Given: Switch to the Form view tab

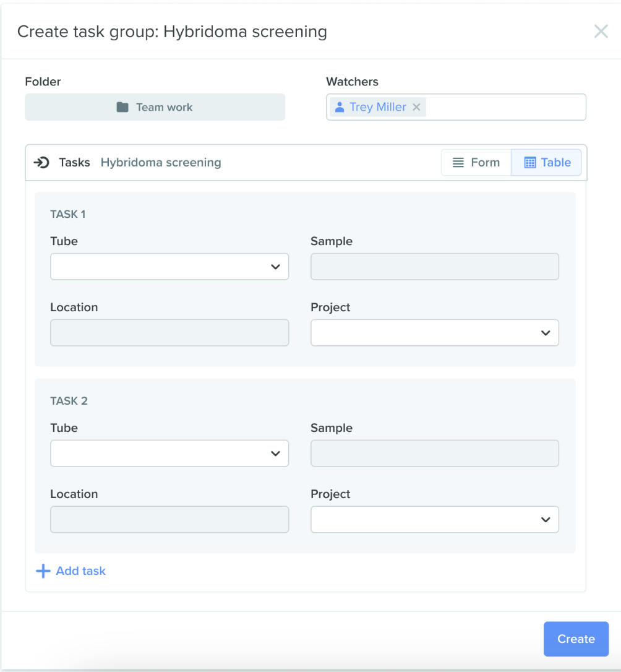Looking at the screenshot, I should pos(476,162).
